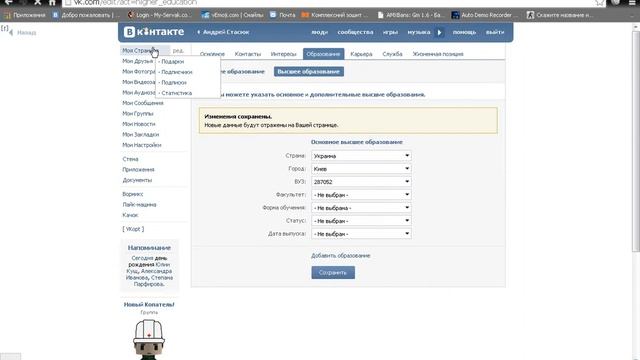Open the Статус dropdown
Viewport: 640px width, 360px height.
[x=361, y=221]
